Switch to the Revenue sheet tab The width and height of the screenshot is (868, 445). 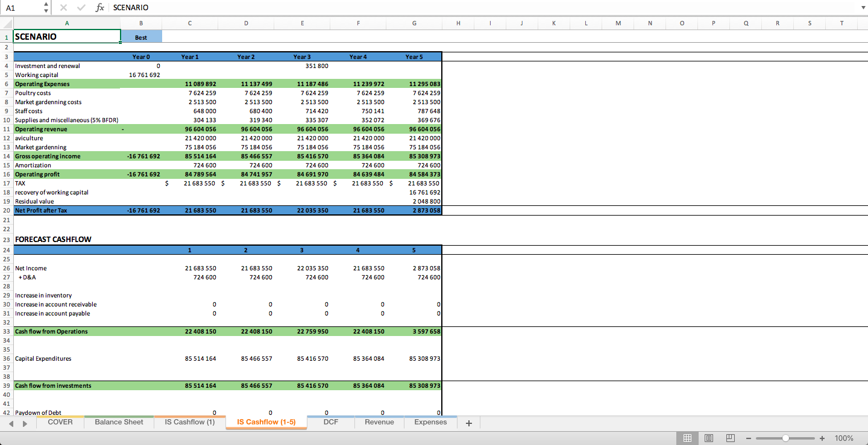379,422
